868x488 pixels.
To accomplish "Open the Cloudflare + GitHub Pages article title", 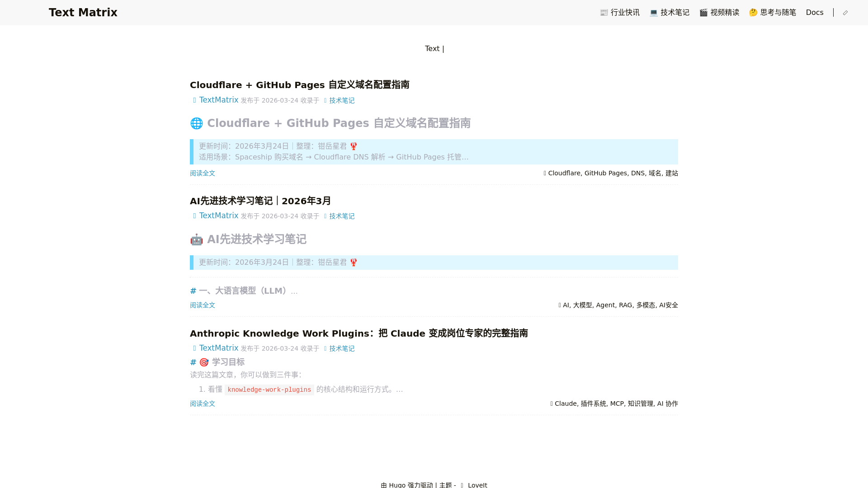I will (x=300, y=85).
